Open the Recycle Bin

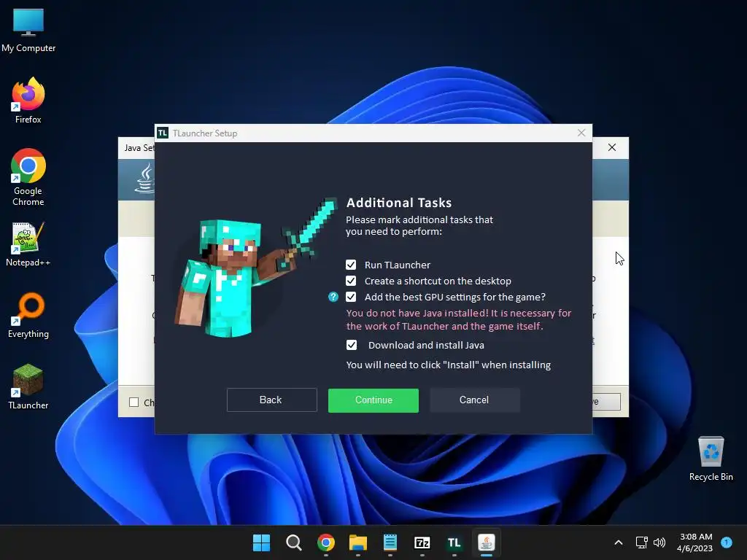point(711,458)
